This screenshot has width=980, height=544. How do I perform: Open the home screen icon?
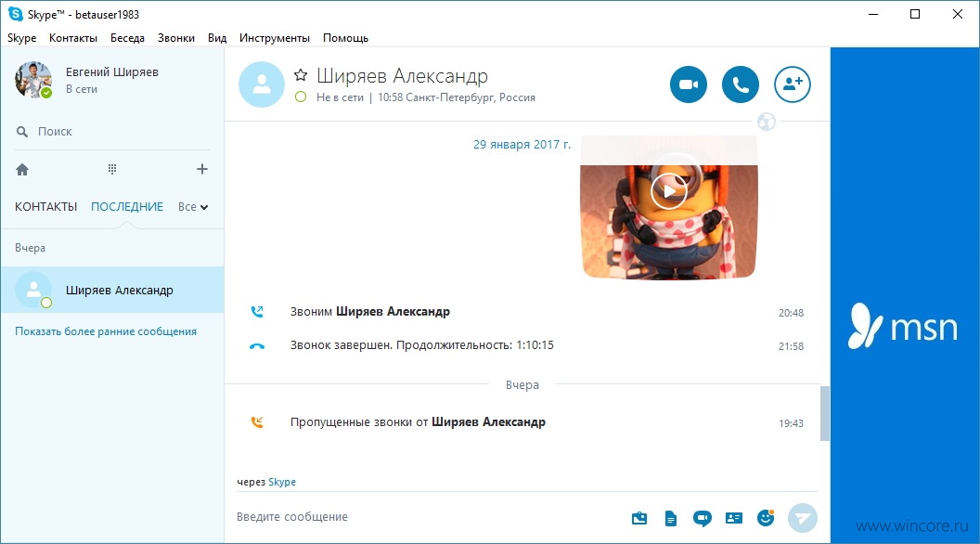pyautogui.click(x=22, y=170)
